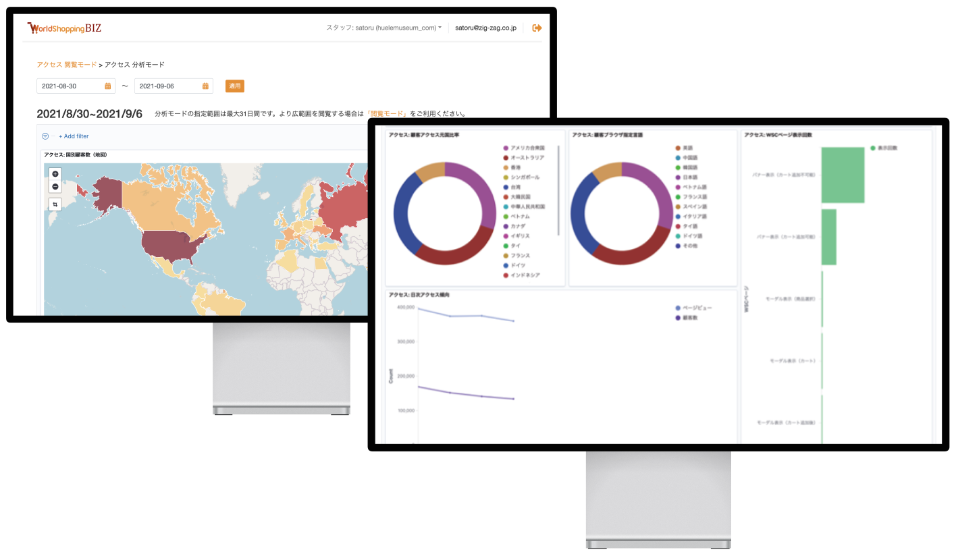
Task: Zoom out on the world map
Action: pyautogui.click(x=55, y=186)
